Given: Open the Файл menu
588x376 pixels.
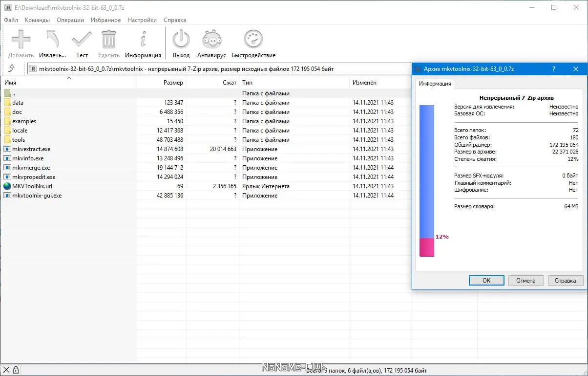Looking at the screenshot, I should 11,20.
